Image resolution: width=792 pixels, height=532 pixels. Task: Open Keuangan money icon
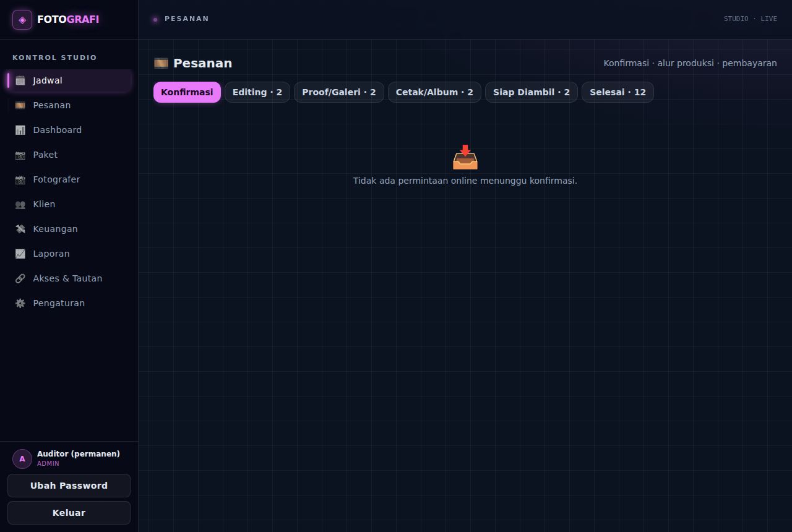20,229
